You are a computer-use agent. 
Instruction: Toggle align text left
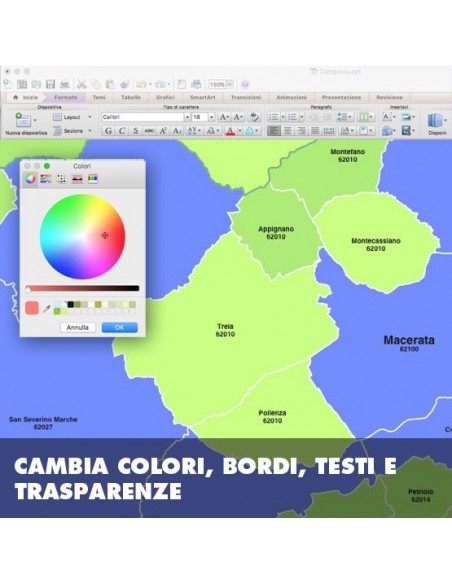point(274,131)
